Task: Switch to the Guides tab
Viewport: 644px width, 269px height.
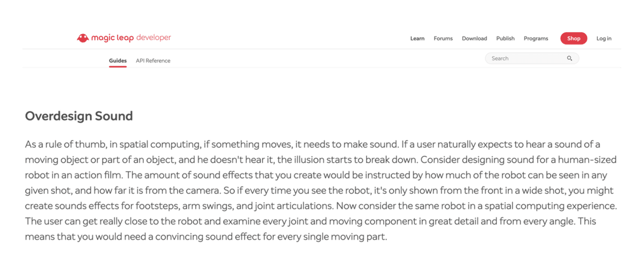Action: [x=118, y=61]
